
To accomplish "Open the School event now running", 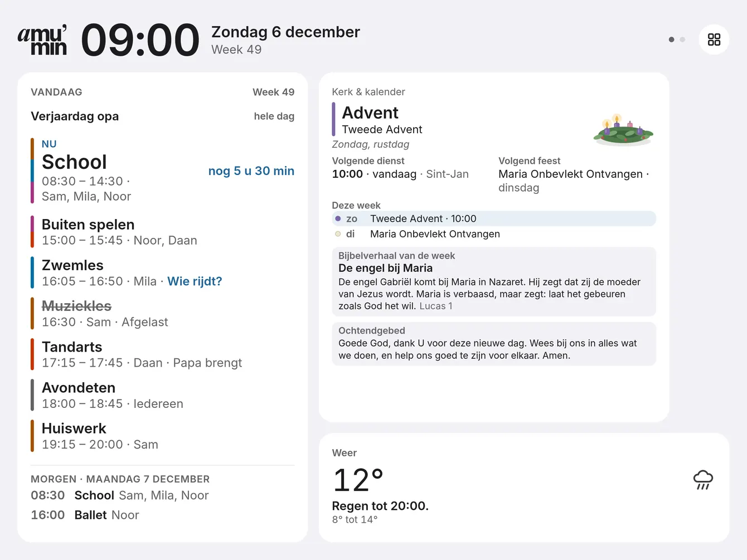I will click(x=162, y=171).
